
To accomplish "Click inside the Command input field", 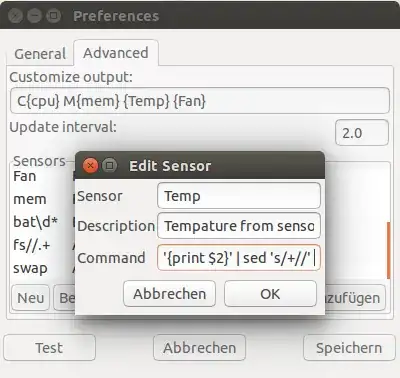I will tap(239, 258).
